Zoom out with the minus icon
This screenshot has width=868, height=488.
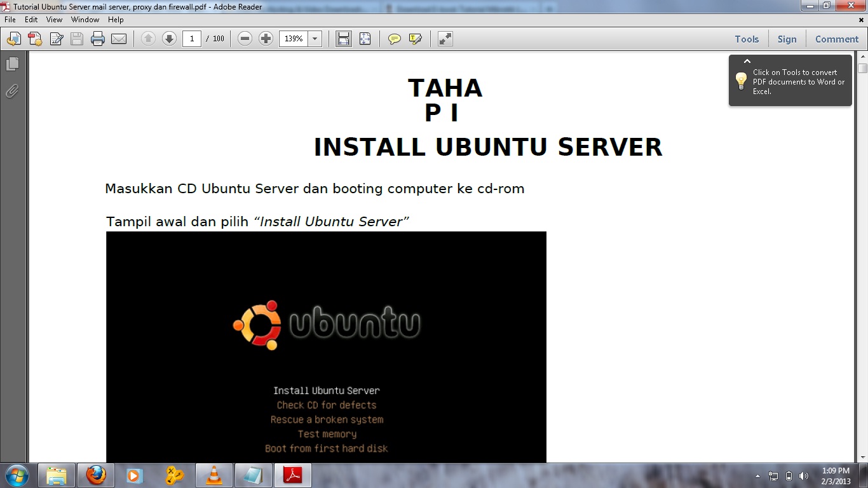pyautogui.click(x=245, y=39)
